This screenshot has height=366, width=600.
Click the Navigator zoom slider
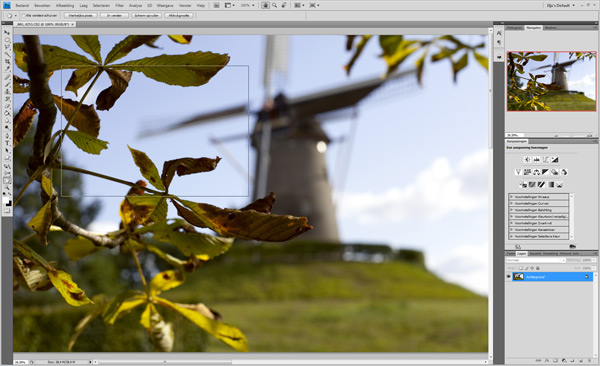click(x=572, y=135)
